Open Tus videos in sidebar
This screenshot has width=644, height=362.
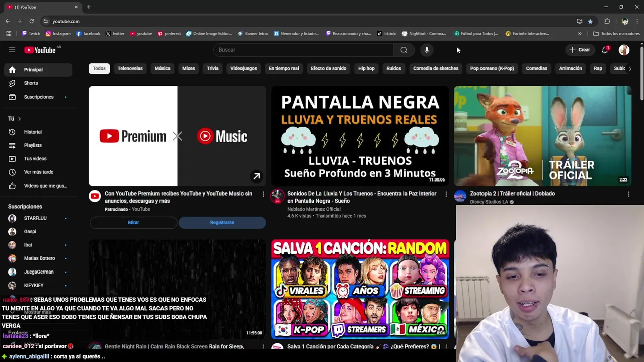pos(38,159)
